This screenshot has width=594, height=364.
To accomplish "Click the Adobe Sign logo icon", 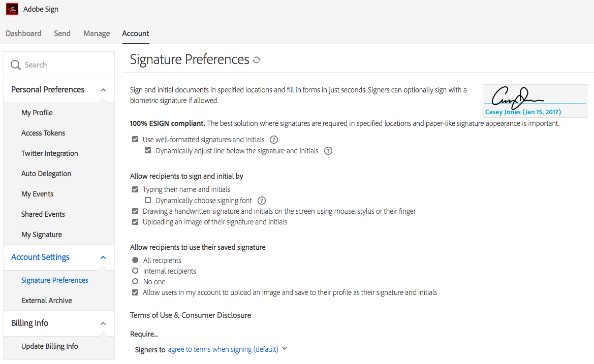I will coord(12,9).
